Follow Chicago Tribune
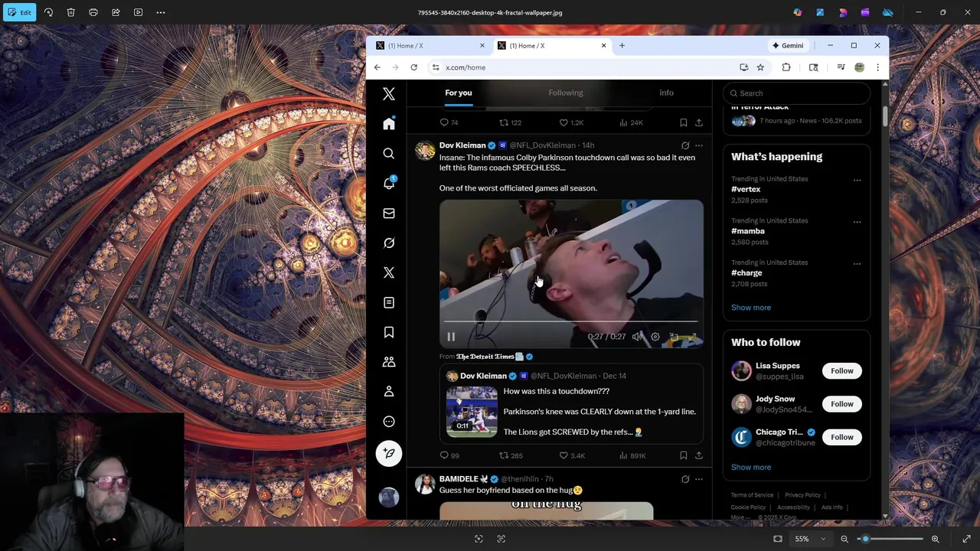980x551 pixels. (x=841, y=437)
